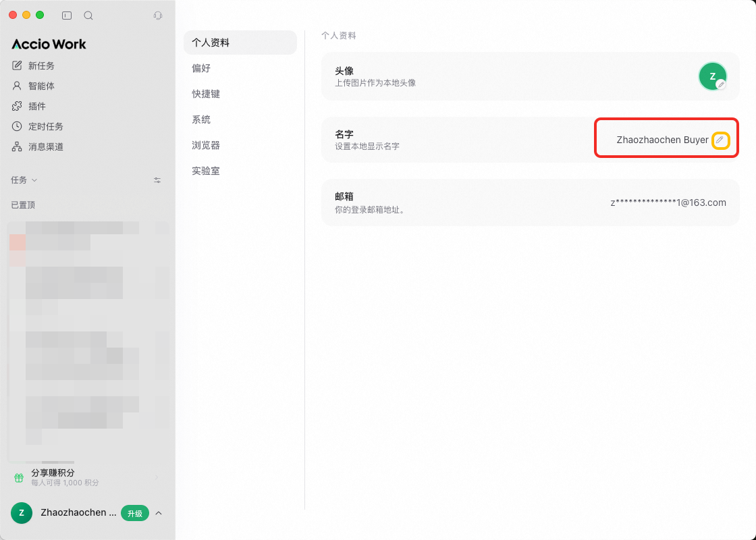Toggle the sidebar panel icon
756x540 pixels.
click(67, 16)
